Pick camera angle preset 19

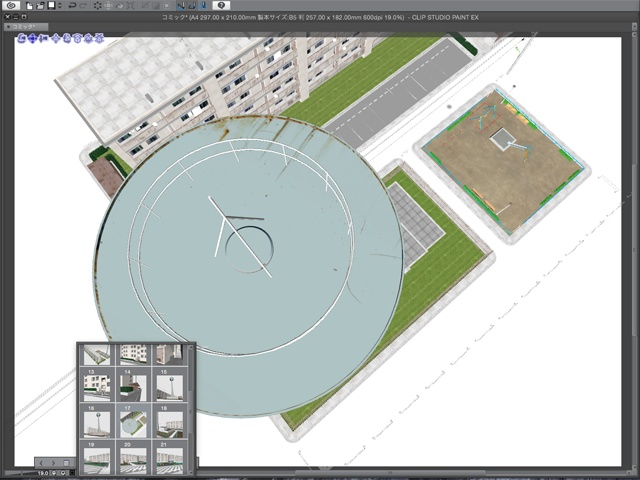(x=97, y=458)
